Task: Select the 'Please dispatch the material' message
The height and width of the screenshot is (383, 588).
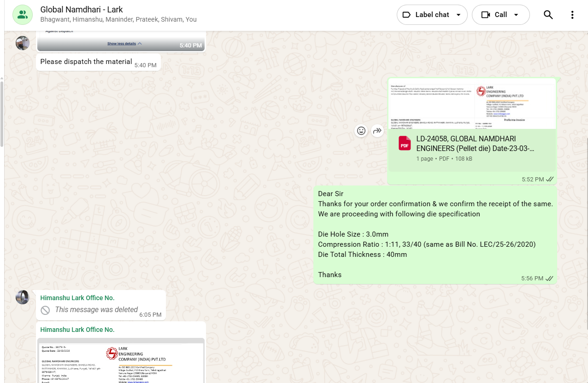Action: tap(86, 62)
